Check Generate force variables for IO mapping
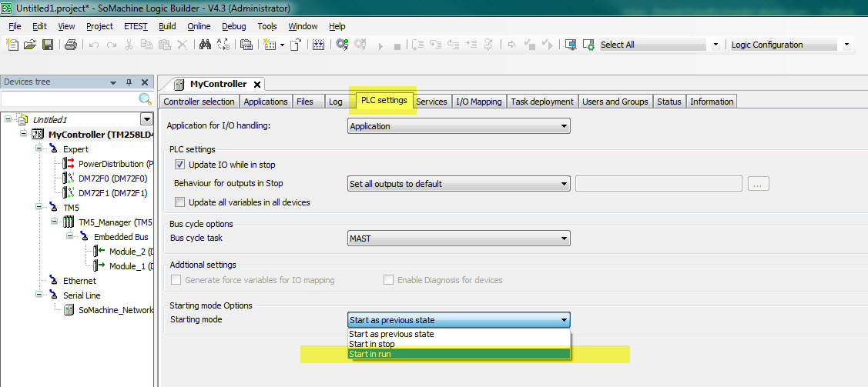The height and width of the screenshot is (387, 868). tap(176, 280)
